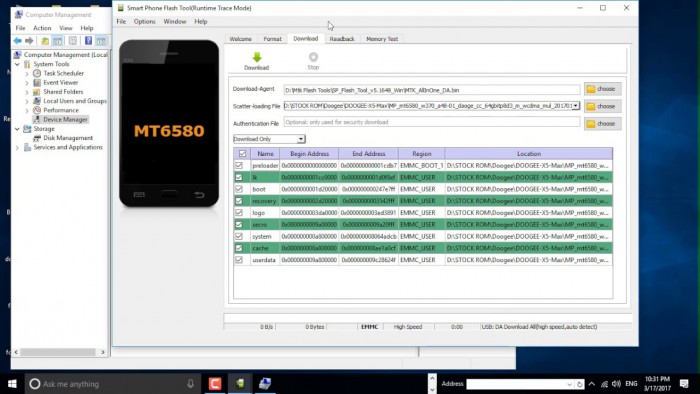Click choose button for Authentication File
Viewport: 700px width, 394px height.
pyautogui.click(x=602, y=124)
